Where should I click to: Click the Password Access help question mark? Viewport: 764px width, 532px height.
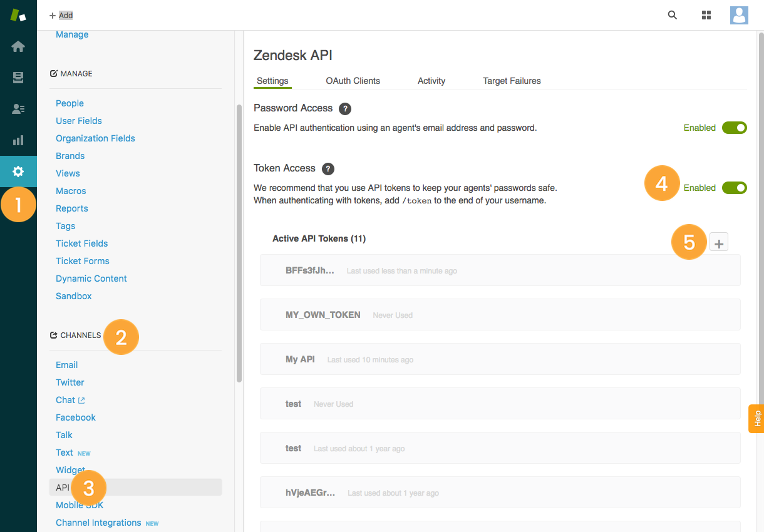coord(345,108)
